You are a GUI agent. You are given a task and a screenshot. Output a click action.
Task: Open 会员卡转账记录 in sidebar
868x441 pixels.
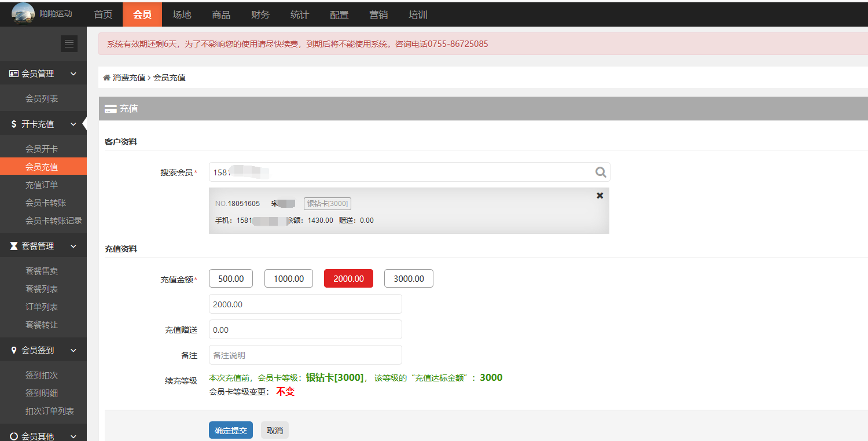(x=54, y=220)
